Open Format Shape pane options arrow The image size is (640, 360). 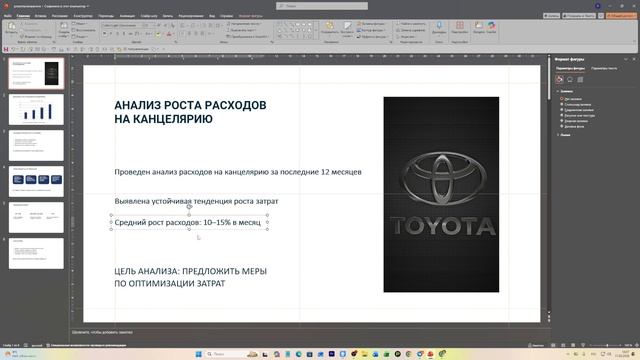coord(626,60)
